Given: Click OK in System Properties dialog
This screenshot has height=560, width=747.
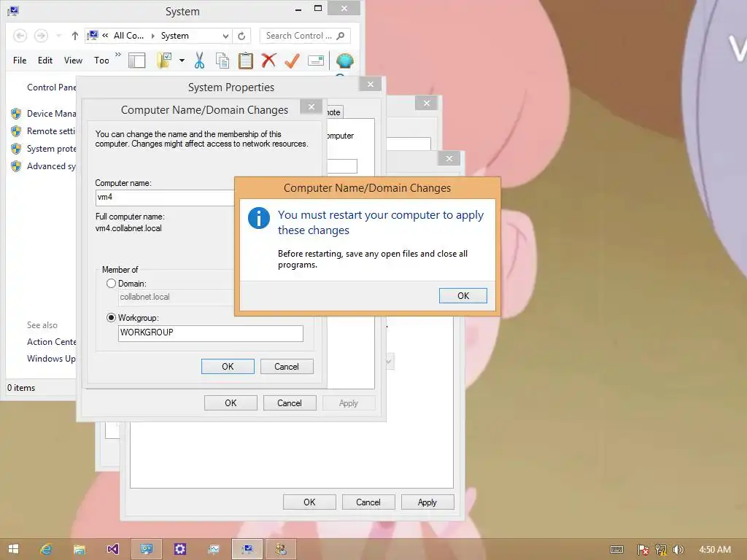Looking at the screenshot, I should pos(231,402).
